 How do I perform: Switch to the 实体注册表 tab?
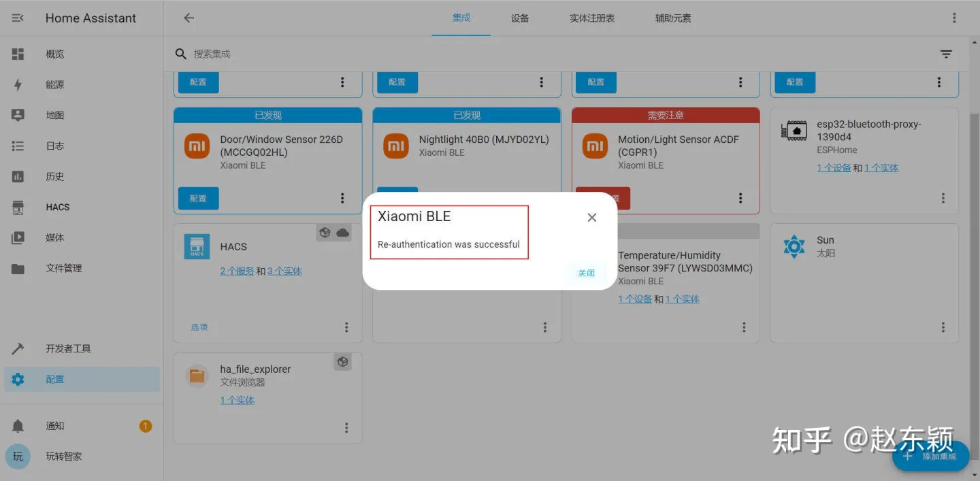(x=592, y=18)
